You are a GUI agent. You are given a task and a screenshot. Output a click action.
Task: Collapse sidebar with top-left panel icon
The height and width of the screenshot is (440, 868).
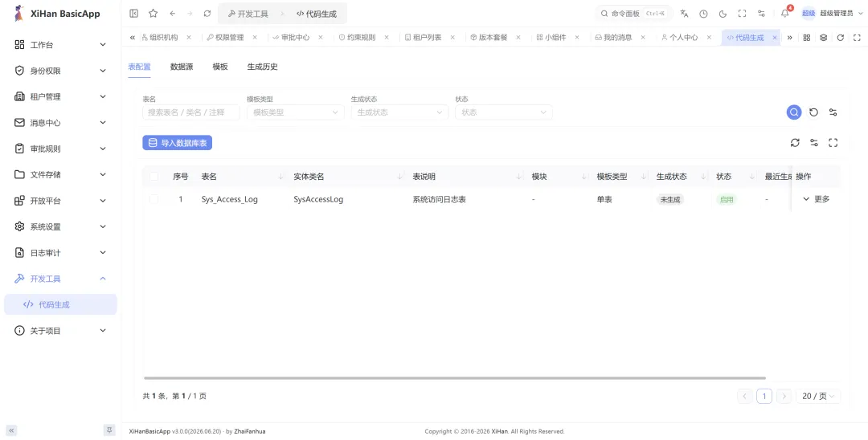(x=133, y=14)
